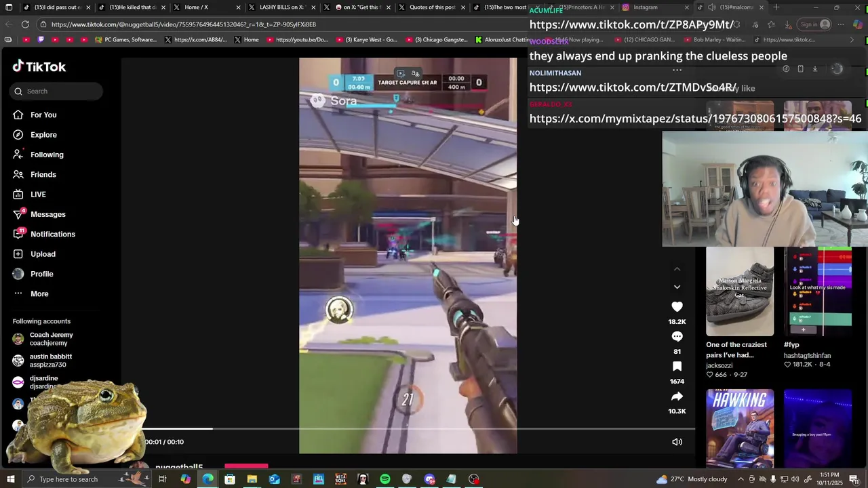868x488 pixels.
Task: Open the Twitch bookmark icon
Action: [41, 40]
